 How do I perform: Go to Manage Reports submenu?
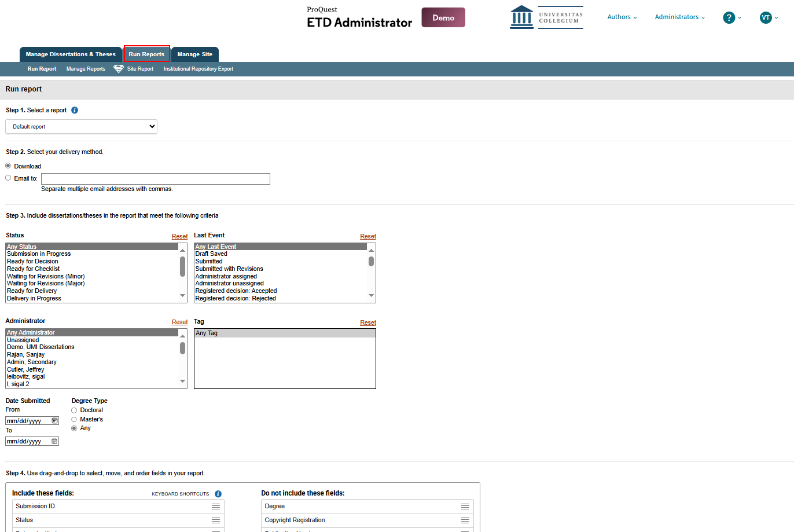coord(86,69)
